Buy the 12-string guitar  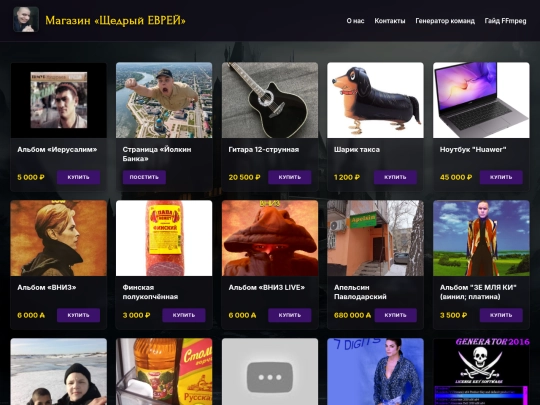tap(290, 177)
